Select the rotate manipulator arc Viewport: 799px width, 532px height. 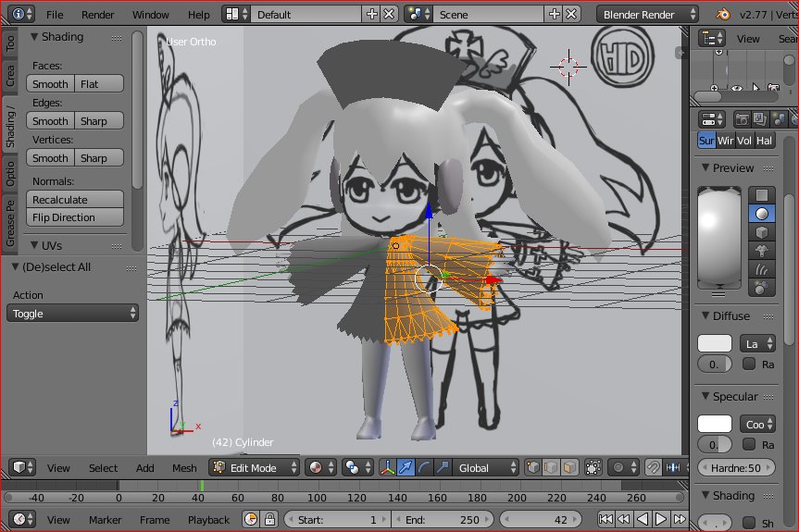424,467
